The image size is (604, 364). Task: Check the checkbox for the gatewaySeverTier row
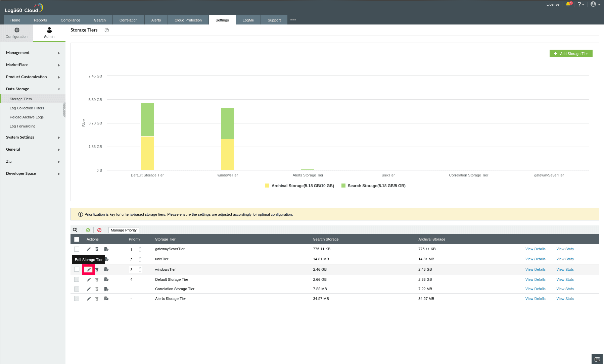(x=77, y=249)
